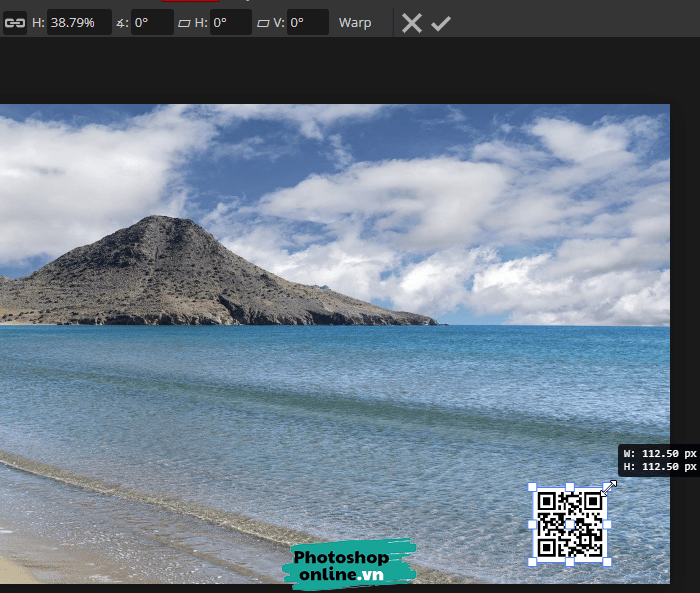
Task: Click the rotation angle input field
Action: pyautogui.click(x=153, y=22)
